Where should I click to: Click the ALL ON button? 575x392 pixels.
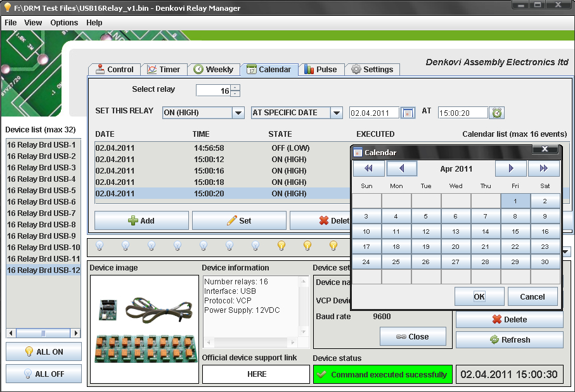point(44,351)
